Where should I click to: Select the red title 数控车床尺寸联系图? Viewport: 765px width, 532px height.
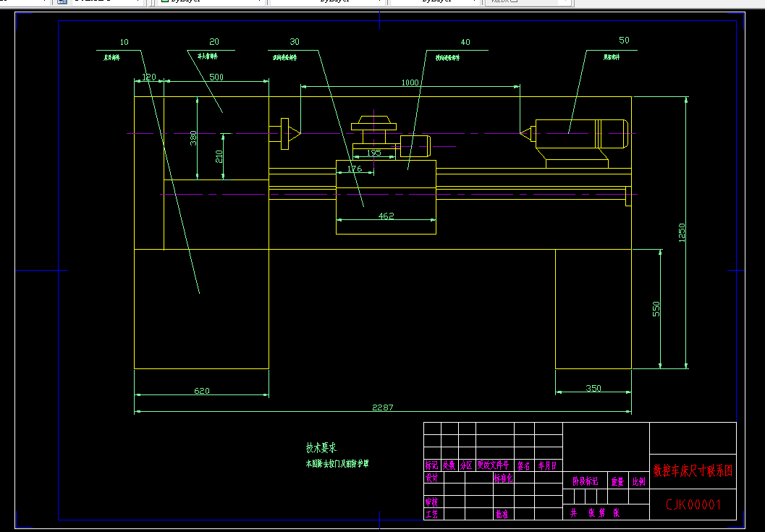[693, 471]
